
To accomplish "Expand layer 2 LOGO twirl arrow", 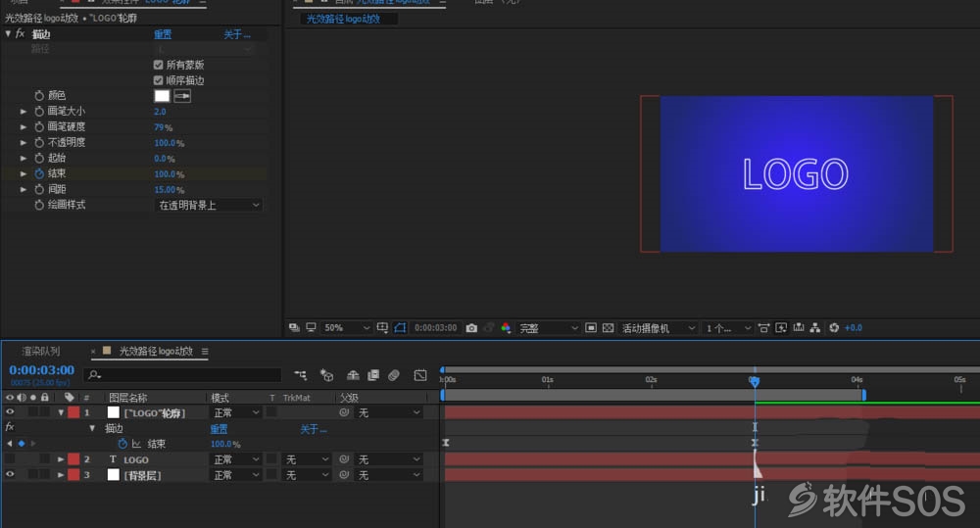I will [61, 459].
